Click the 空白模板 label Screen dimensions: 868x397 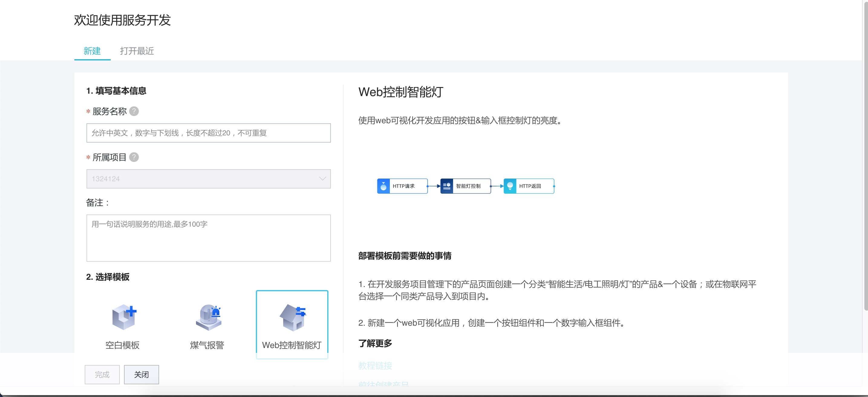(122, 345)
